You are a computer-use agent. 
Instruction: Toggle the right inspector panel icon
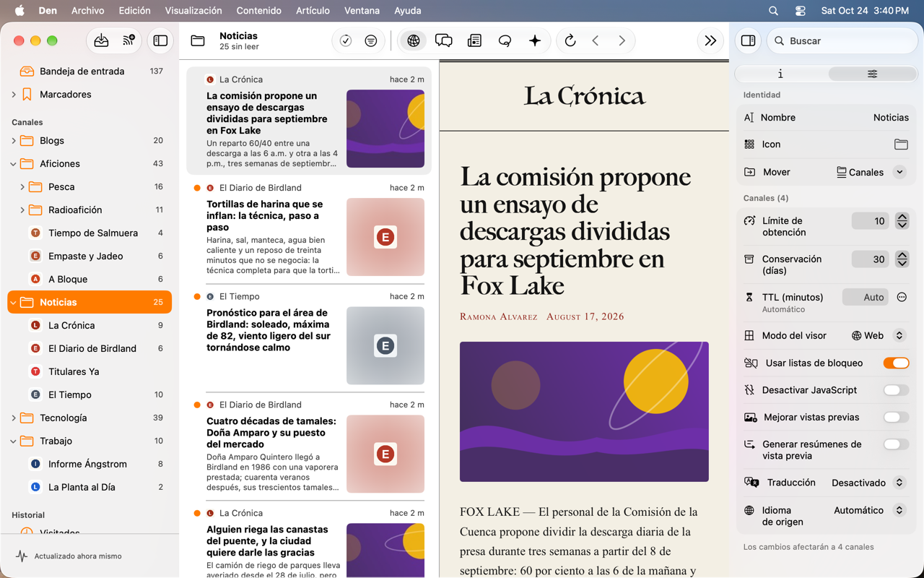(749, 41)
